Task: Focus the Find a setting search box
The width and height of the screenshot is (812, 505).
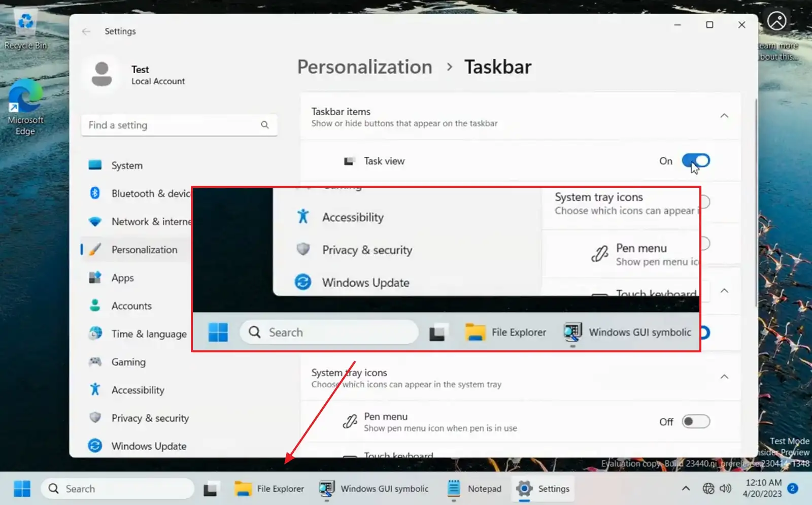Action: (x=179, y=125)
